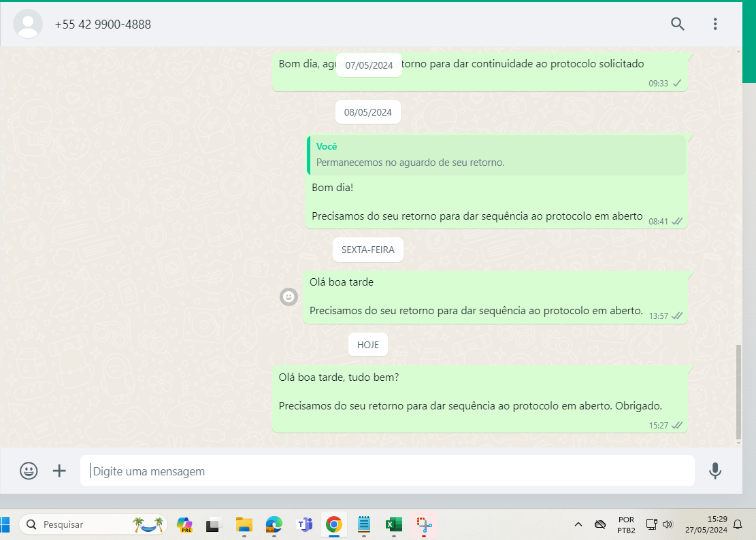Open File Explorer from the taskbar

pyautogui.click(x=244, y=524)
